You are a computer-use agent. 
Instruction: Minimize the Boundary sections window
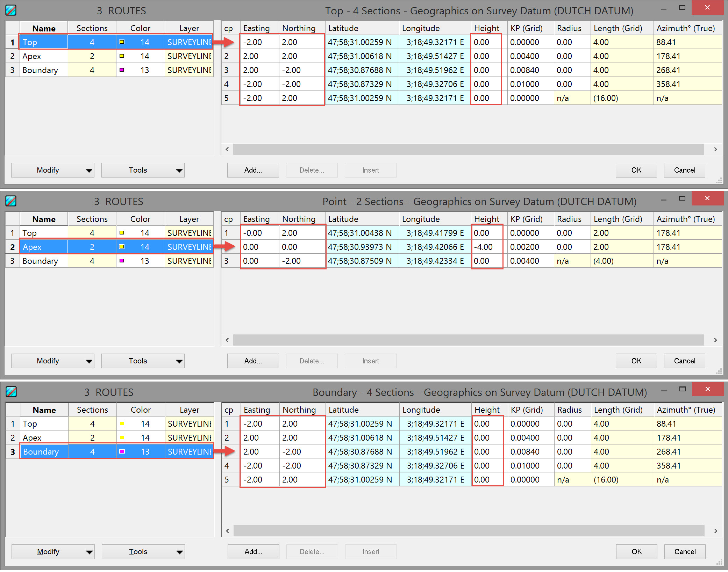(664, 390)
